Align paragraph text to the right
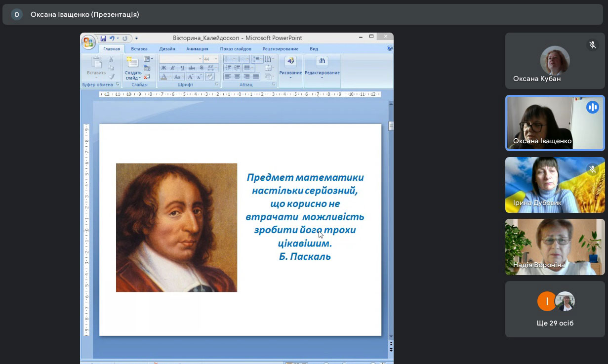The height and width of the screenshot is (364, 608). 246,77
